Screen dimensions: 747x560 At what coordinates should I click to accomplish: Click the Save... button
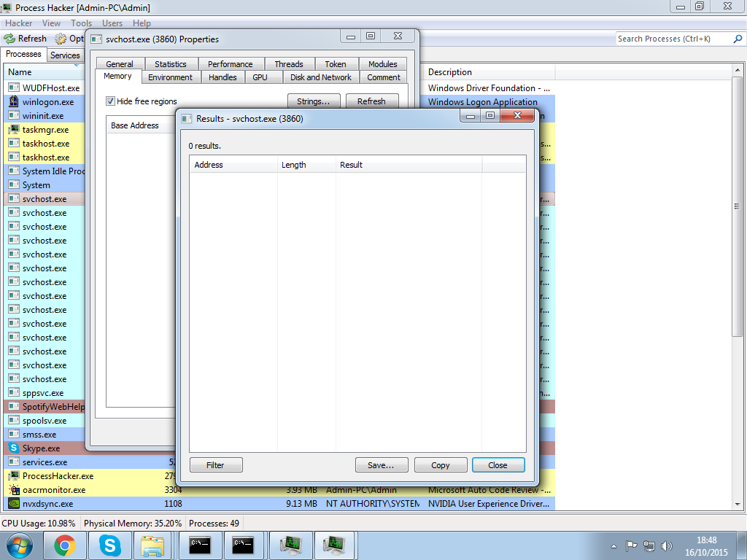point(381,465)
